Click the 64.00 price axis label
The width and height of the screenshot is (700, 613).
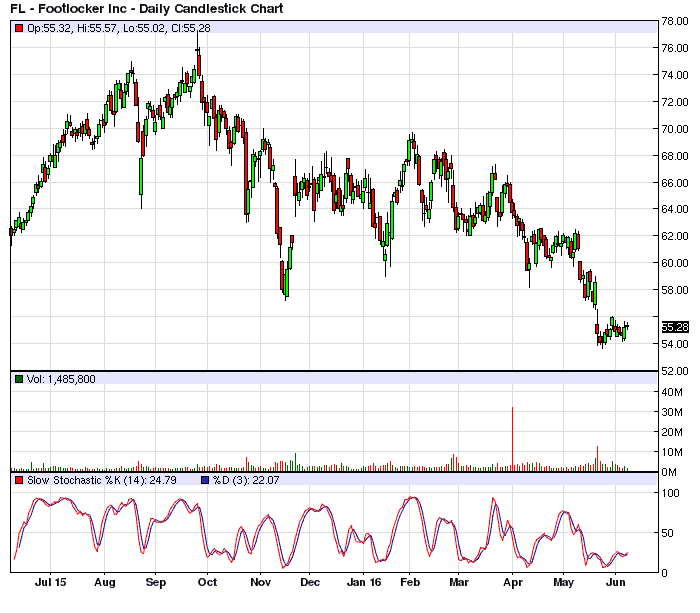675,209
